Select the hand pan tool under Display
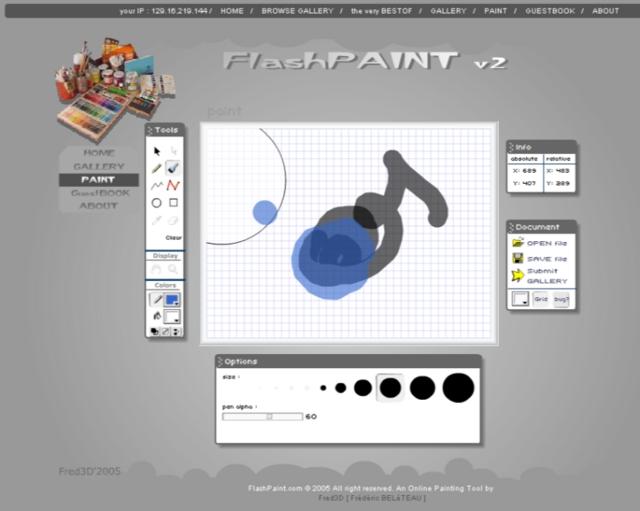This screenshot has height=511, width=640. [156, 269]
